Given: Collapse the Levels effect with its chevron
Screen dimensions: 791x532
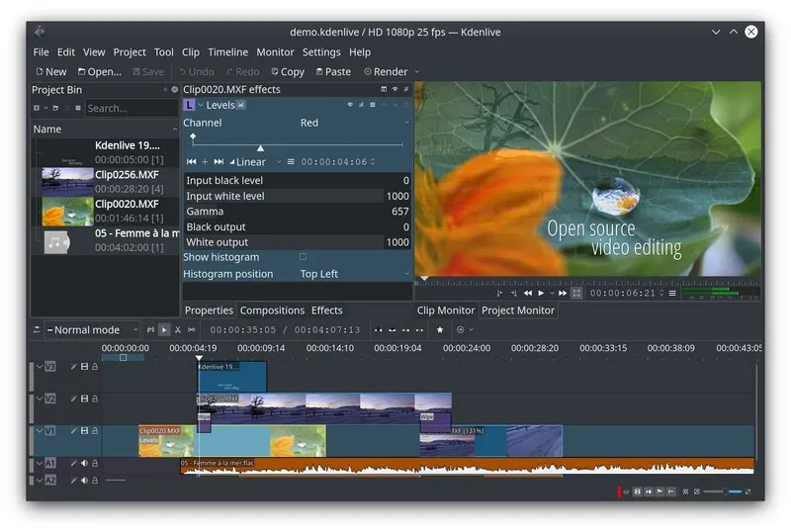Looking at the screenshot, I should pos(201,105).
